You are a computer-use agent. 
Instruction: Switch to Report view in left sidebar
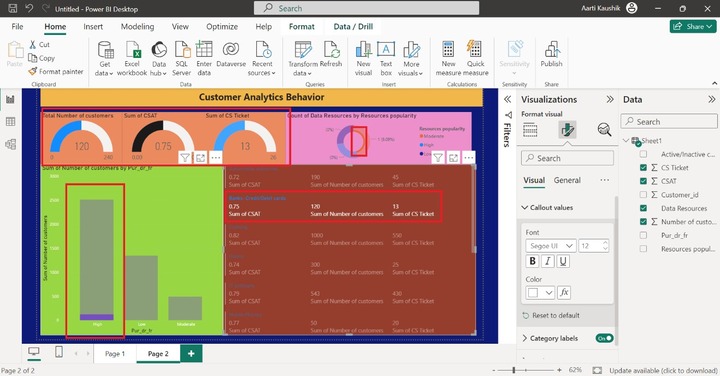(x=10, y=99)
